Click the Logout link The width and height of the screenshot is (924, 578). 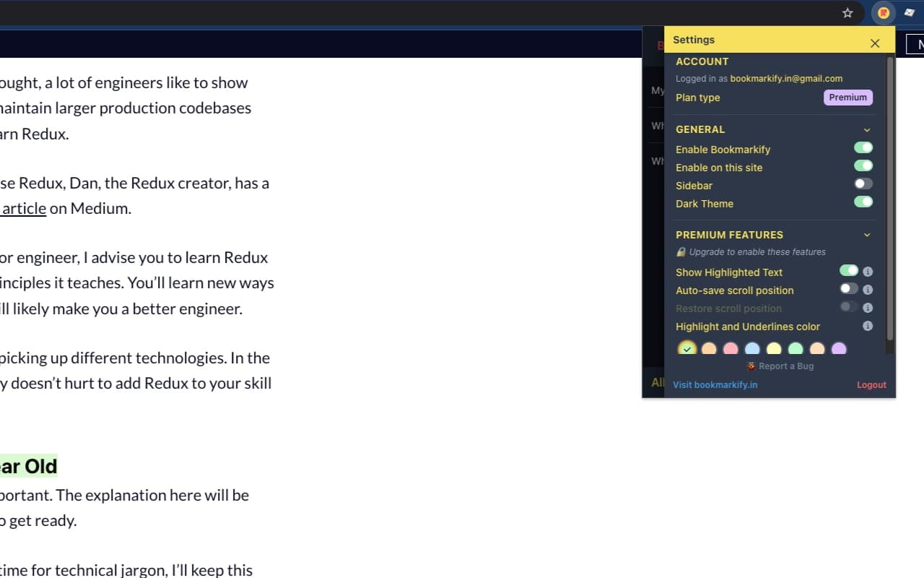(871, 384)
